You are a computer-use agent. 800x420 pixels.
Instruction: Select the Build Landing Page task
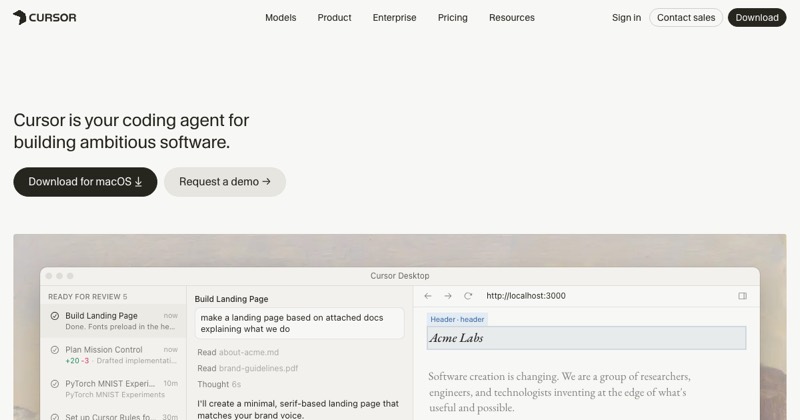tap(113, 321)
